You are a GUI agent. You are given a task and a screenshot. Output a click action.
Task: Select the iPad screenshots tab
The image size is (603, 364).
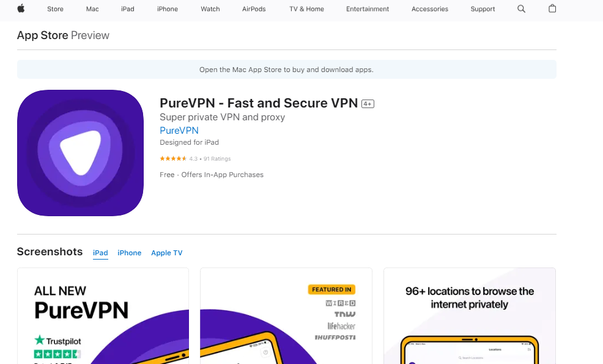100,253
